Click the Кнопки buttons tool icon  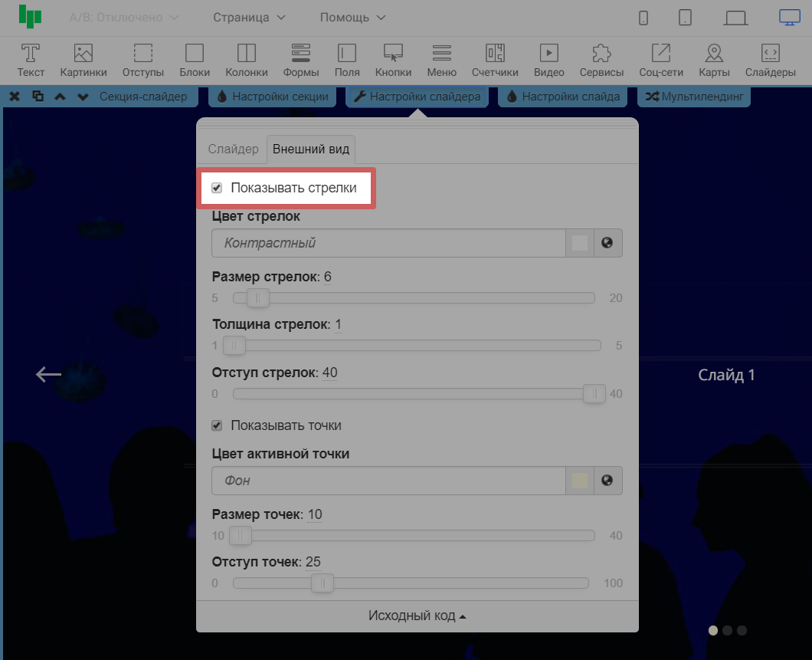tap(393, 60)
